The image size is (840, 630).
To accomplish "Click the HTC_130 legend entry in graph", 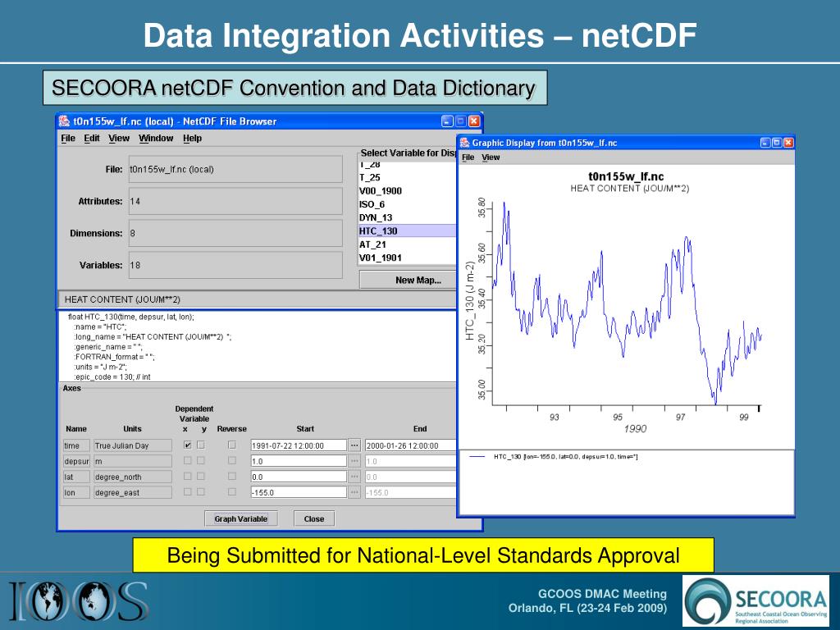I will pyautogui.click(x=554, y=457).
